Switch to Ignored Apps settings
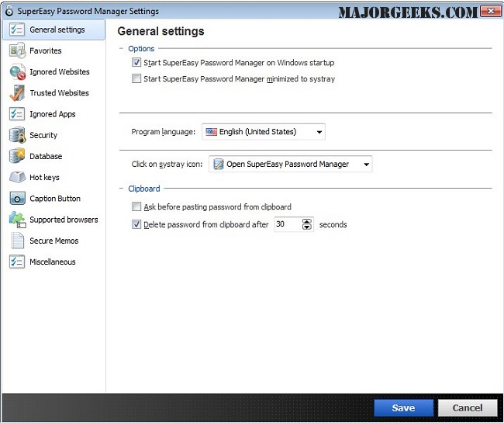 pyautogui.click(x=53, y=114)
